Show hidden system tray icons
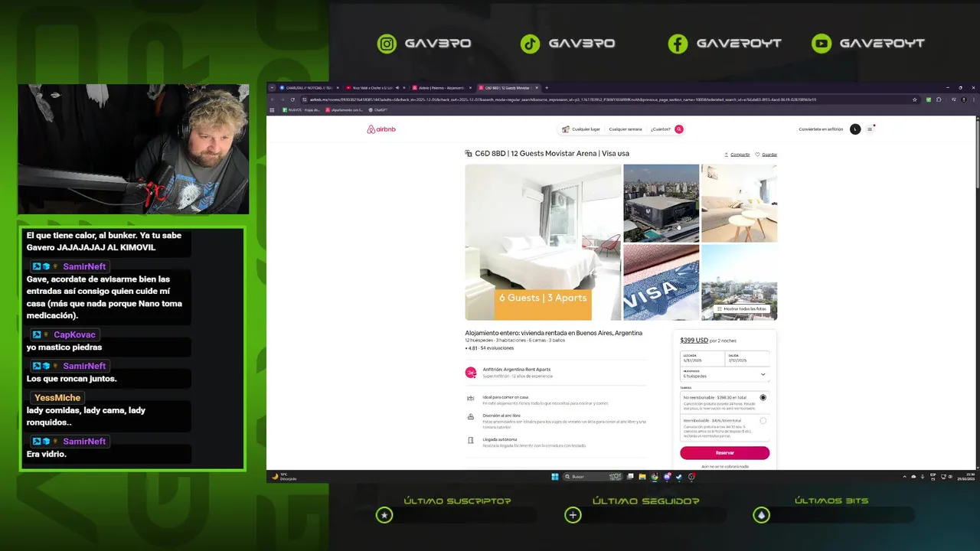 [x=903, y=477]
